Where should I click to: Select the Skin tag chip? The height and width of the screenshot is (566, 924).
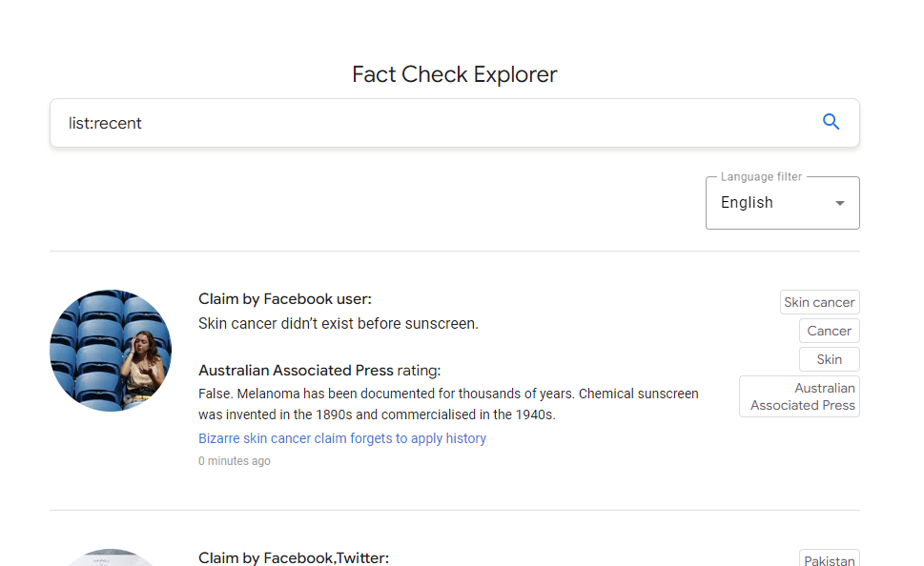[830, 359]
